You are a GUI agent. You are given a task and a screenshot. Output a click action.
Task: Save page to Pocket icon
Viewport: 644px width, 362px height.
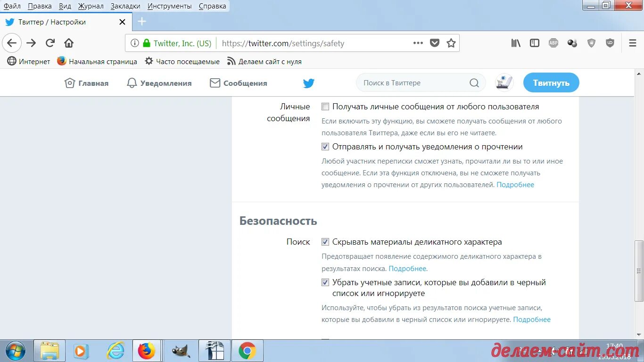coord(435,43)
